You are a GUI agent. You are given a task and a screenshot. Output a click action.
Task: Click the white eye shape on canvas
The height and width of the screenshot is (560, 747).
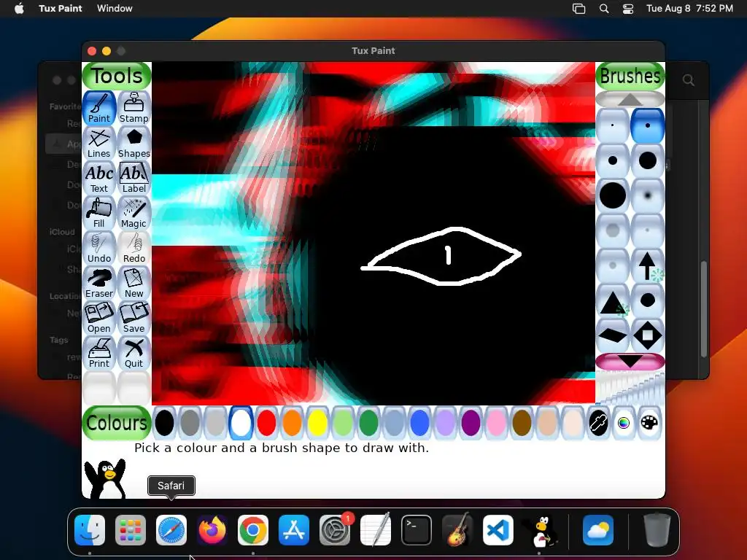pyautogui.click(x=441, y=256)
